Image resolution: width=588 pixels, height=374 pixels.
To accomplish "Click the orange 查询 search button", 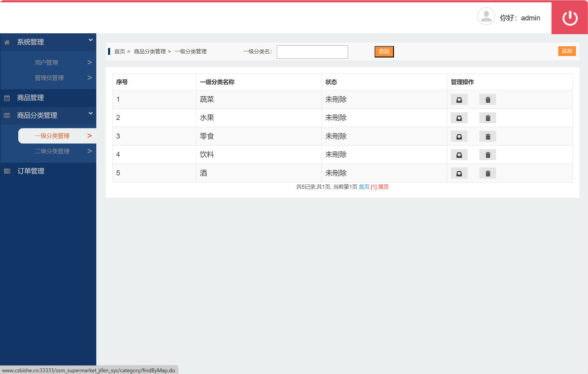I will 384,51.
